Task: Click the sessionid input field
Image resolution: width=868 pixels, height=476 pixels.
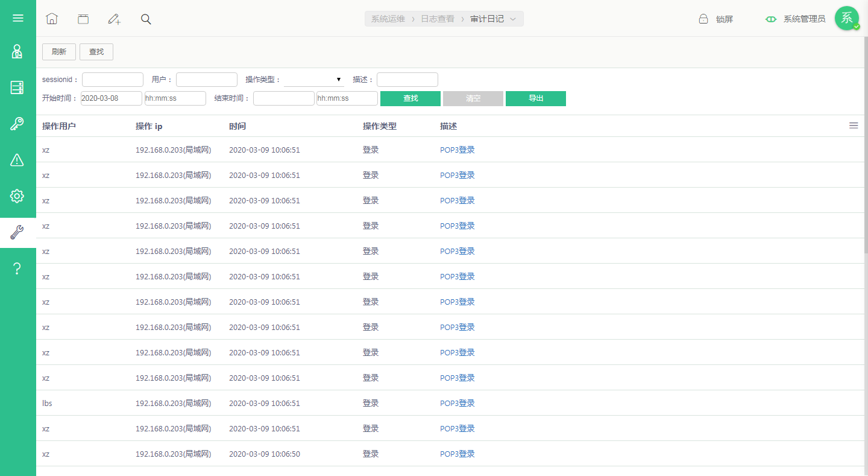Action: coord(113,80)
